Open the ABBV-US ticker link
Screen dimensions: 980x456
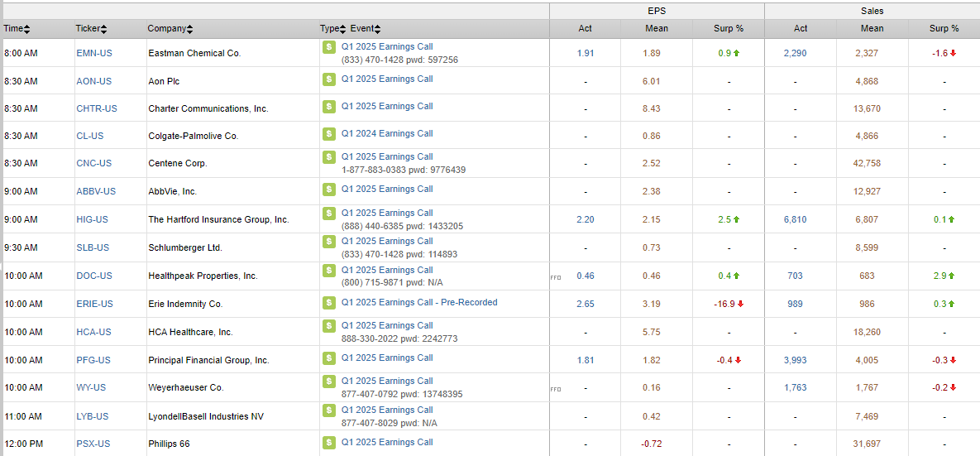(96, 191)
